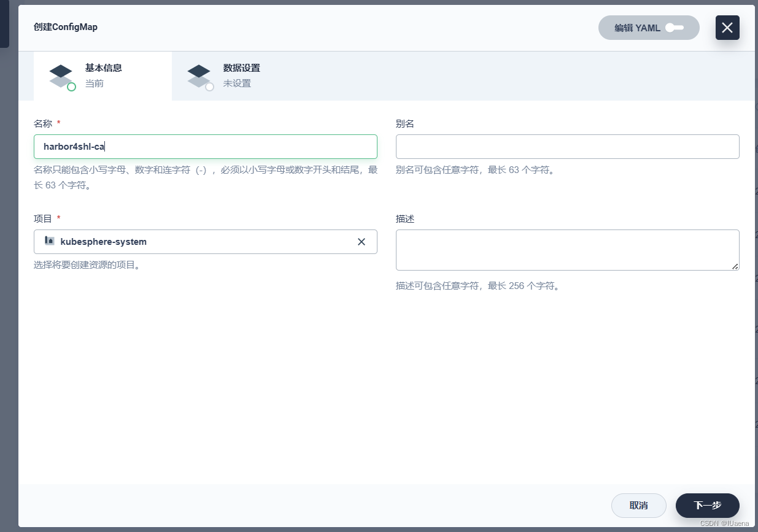Screen dimensions: 758x532
Task: Clear the kubesphere-system project selection
Action: click(362, 242)
